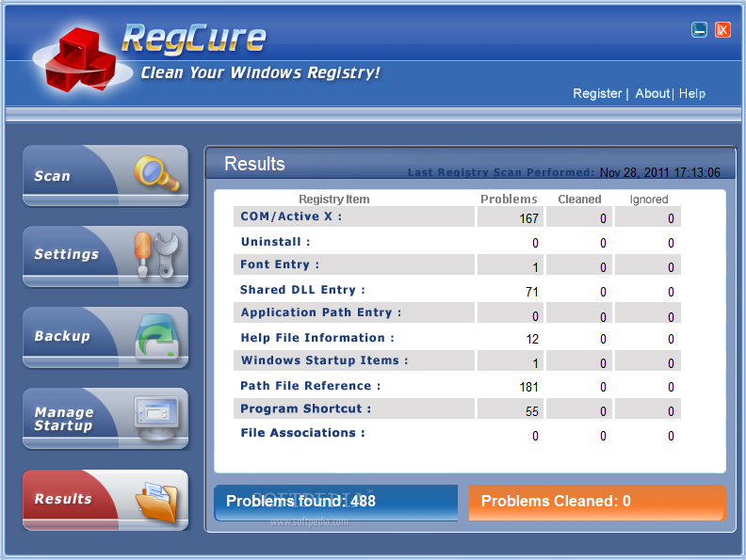Select the Results section
The width and height of the screenshot is (746, 560).
105,500
